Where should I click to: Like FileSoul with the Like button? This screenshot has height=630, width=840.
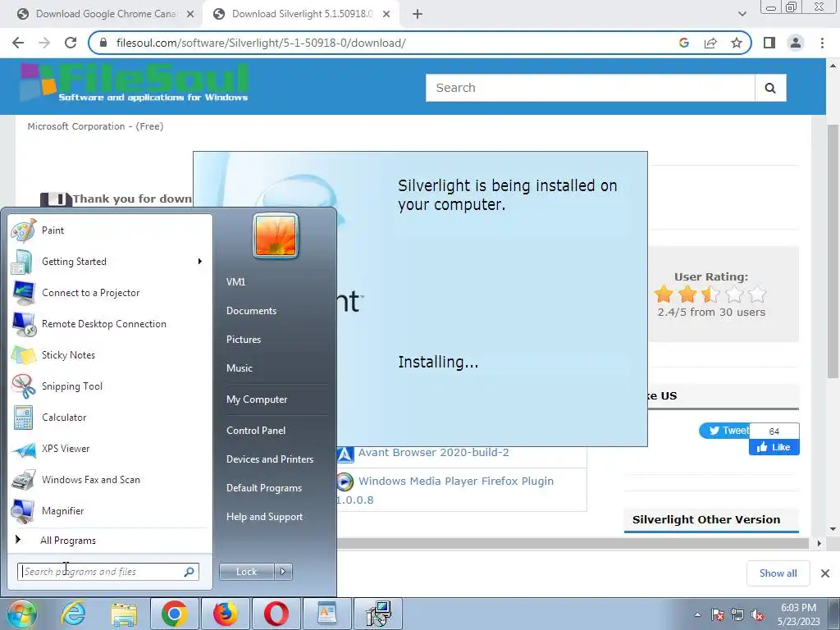(774, 447)
